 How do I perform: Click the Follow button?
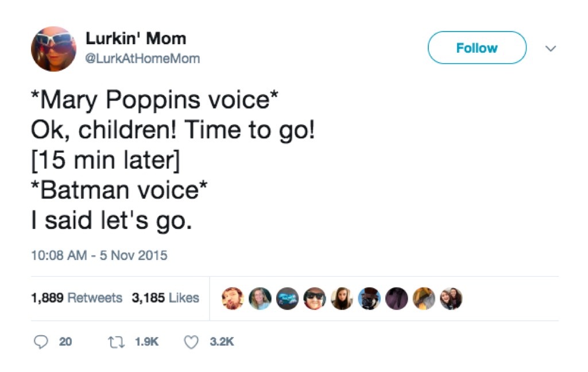[477, 48]
